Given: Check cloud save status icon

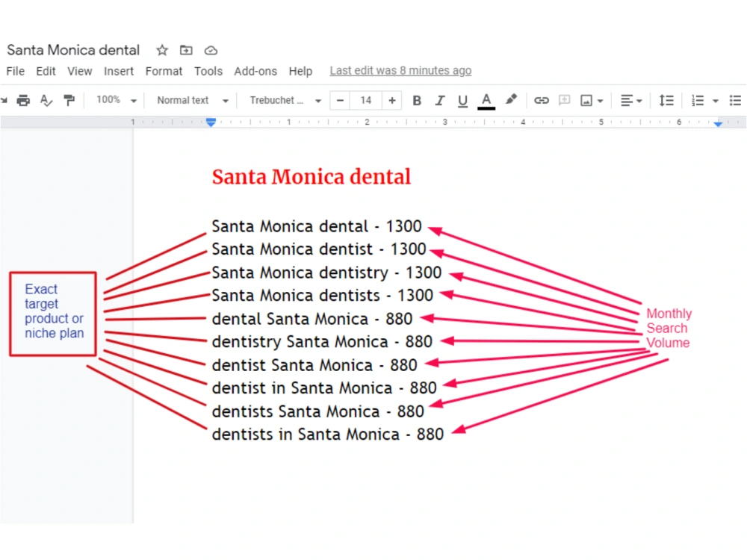Looking at the screenshot, I should coord(211,51).
